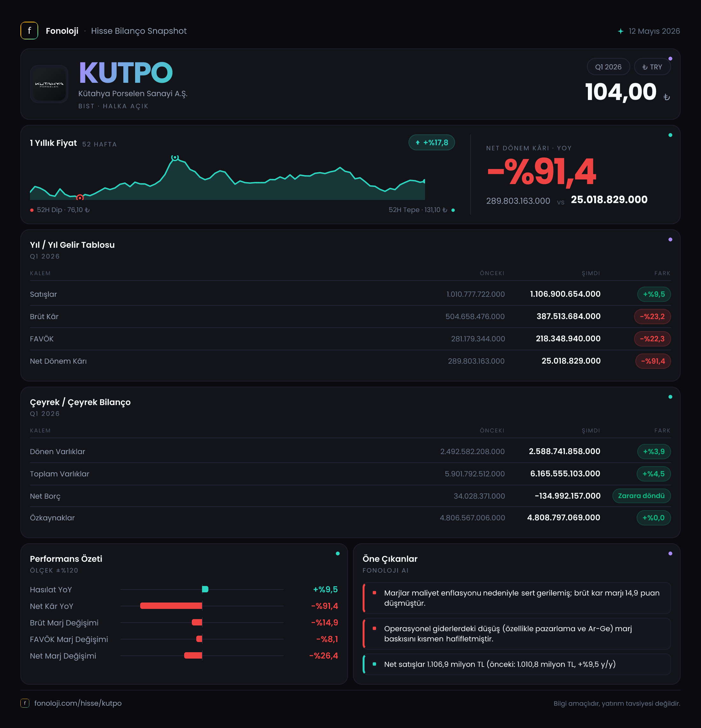The width and height of the screenshot is (701, 728).
Task: Click the highlight about operating expense decline
Action: (517, 634)
